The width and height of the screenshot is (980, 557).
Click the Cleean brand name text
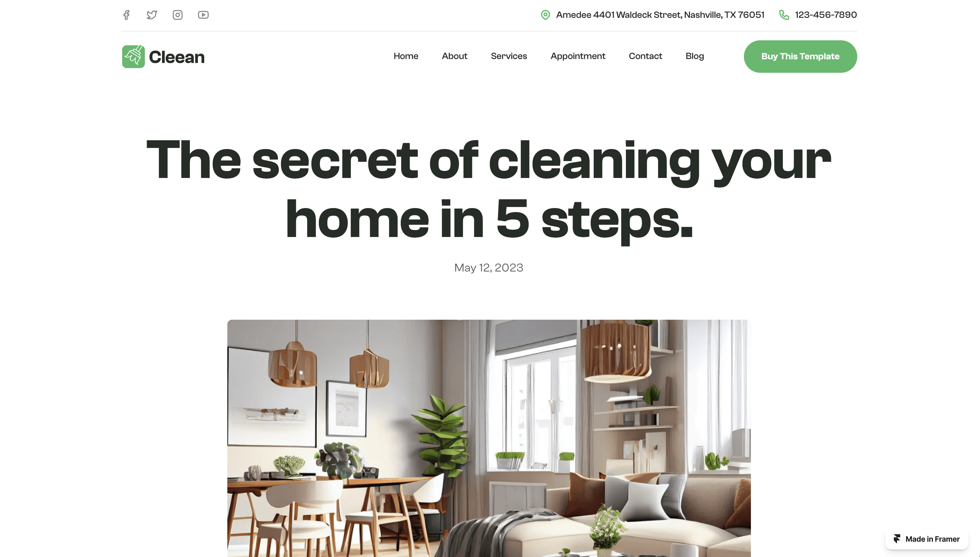(x=177, y=57)
